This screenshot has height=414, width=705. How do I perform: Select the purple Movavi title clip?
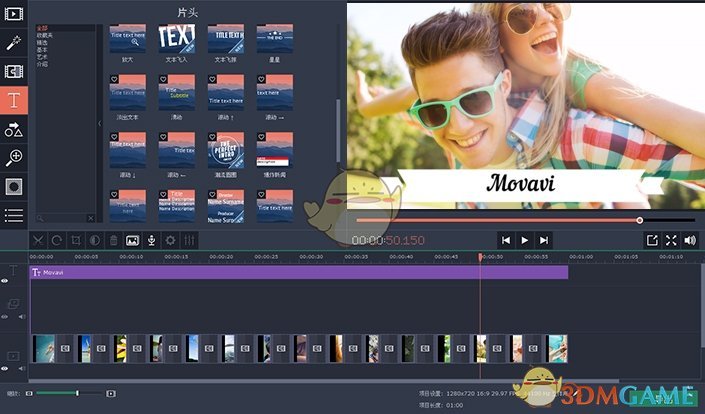click(x=299, y=272)
